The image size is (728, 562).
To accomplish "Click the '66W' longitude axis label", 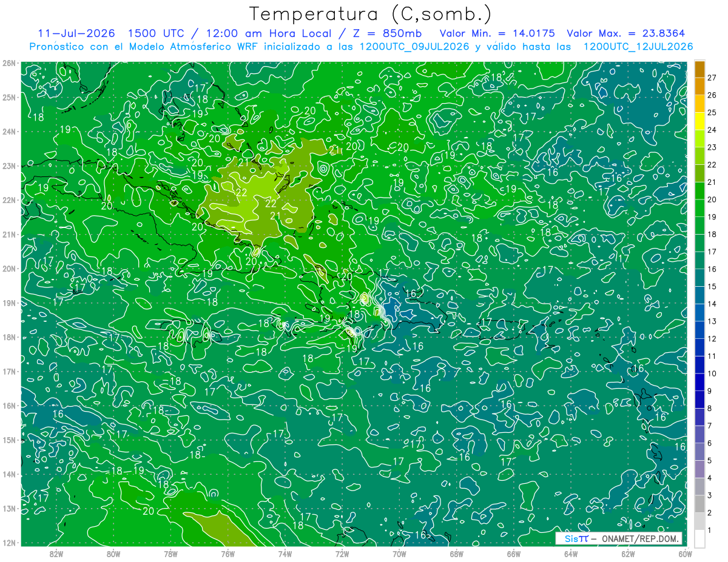I will click(514, 554).
